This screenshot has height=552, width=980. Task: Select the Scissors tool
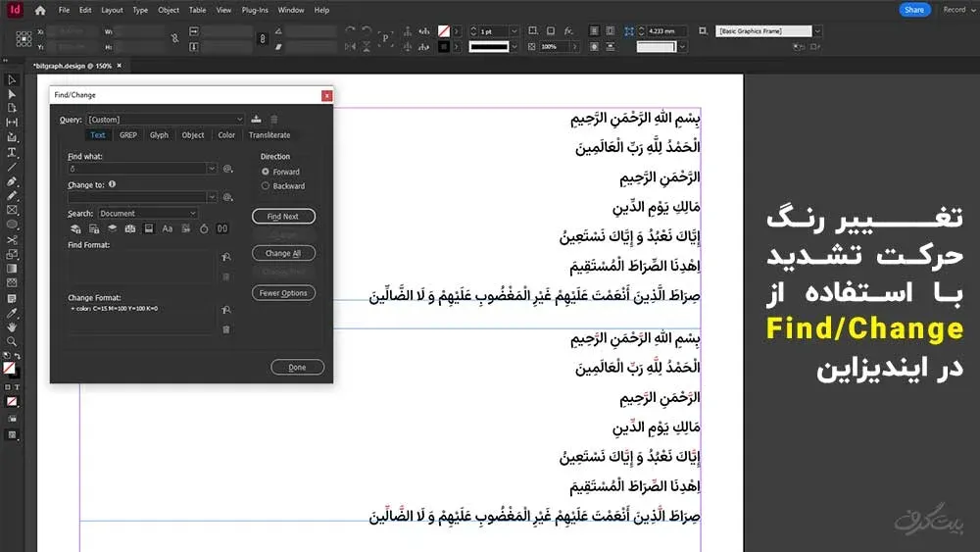point(11,239)
